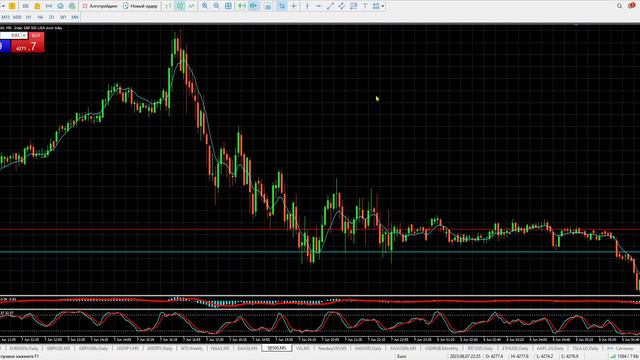
Task: Open the USDJPY,M5 chart tab
Action: click(127, 349)
